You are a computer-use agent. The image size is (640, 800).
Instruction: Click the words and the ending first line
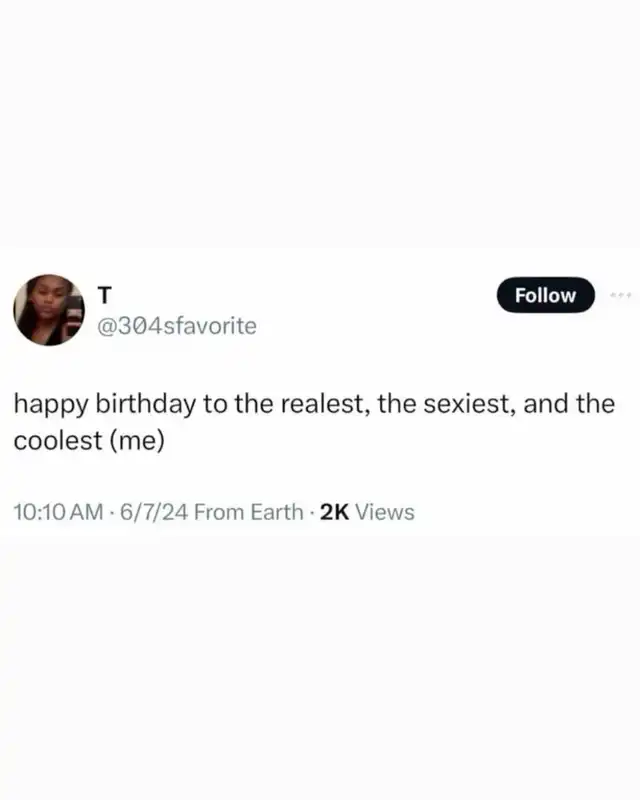coord(569,404)
